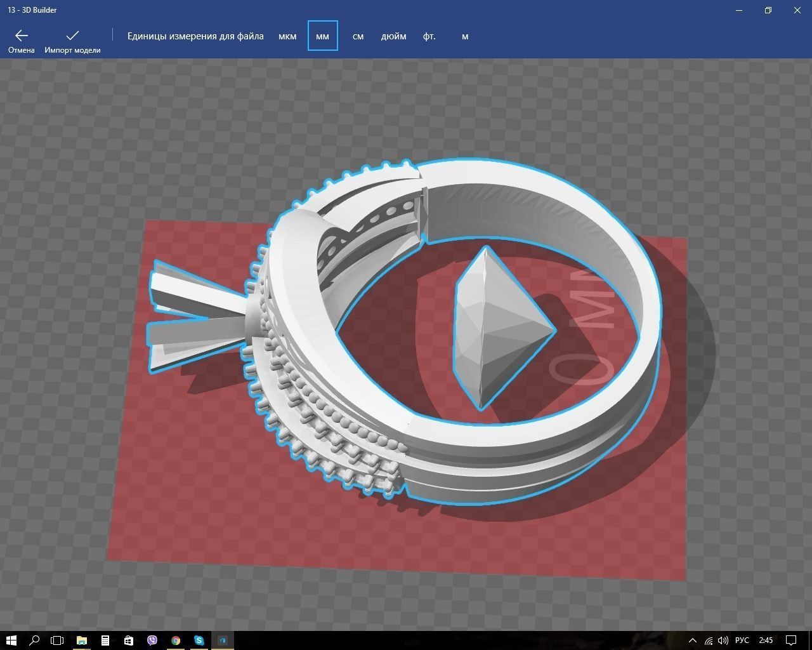
Task: Open Windows Start menu
Action: coord(11,640)
